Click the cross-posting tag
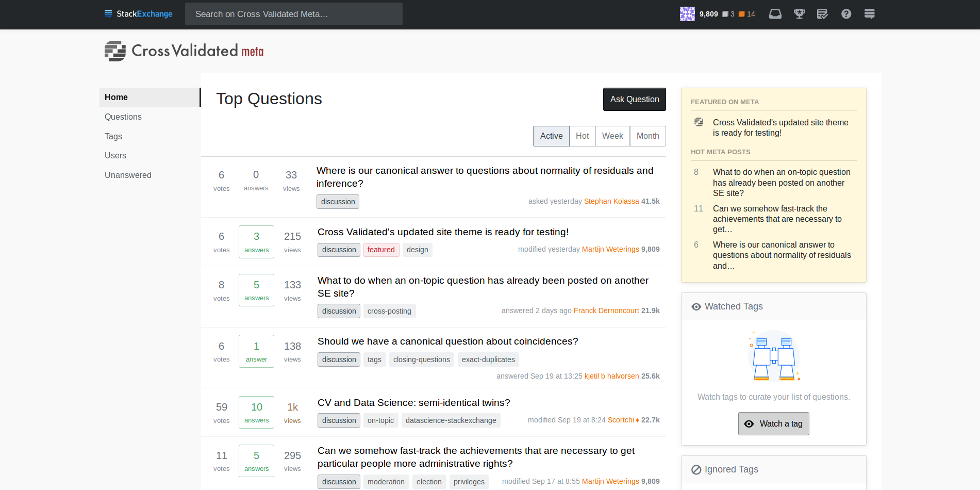This screenshot has width=980, height=490. click(389, 311)
